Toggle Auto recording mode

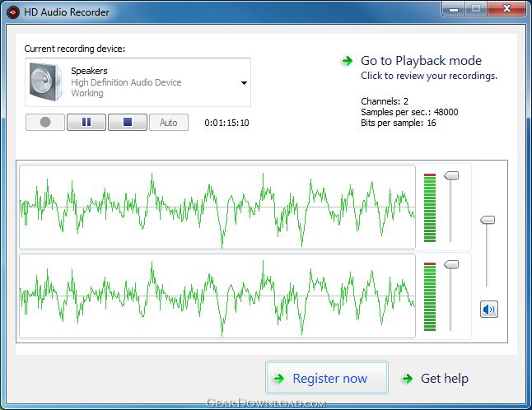point(169,122)
